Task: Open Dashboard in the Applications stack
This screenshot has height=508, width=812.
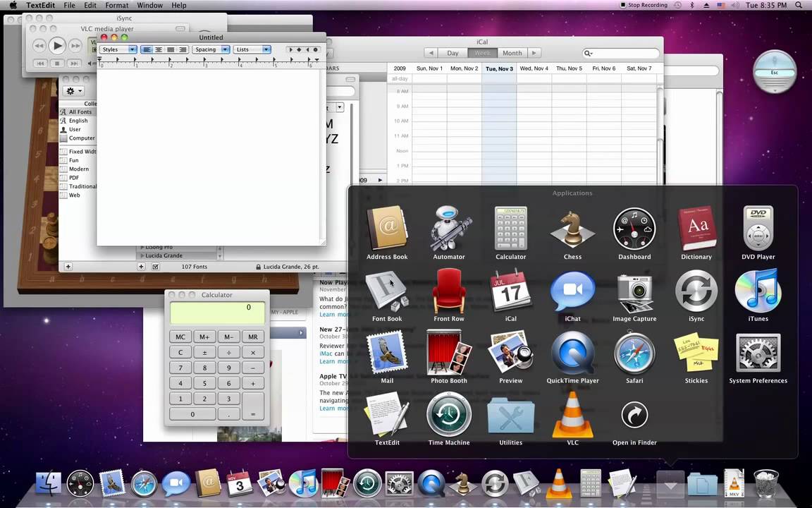Action: 634,232
